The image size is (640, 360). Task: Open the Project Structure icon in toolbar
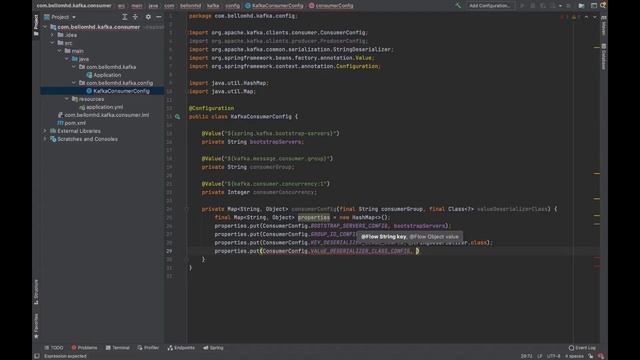coord(581,6)
